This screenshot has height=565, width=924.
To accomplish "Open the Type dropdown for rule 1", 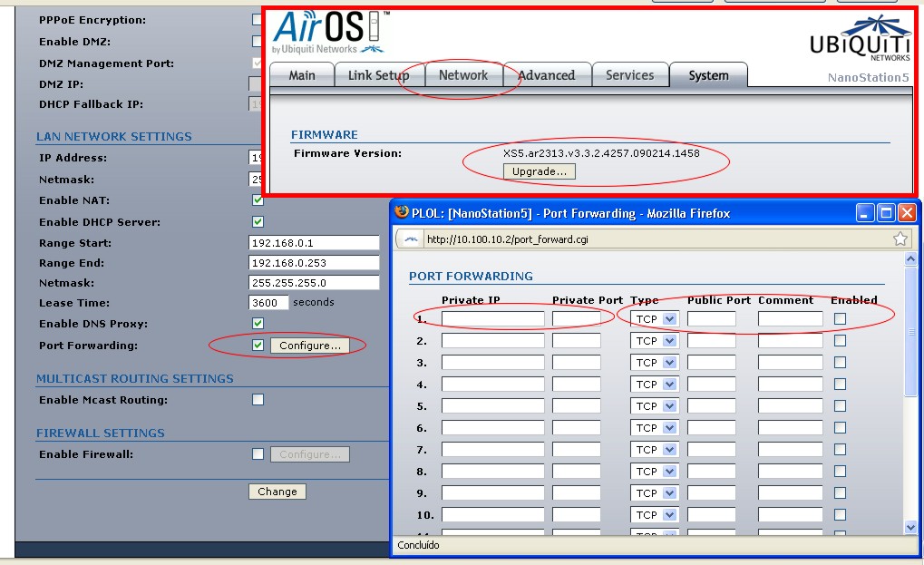I will (x=654, y=318).
